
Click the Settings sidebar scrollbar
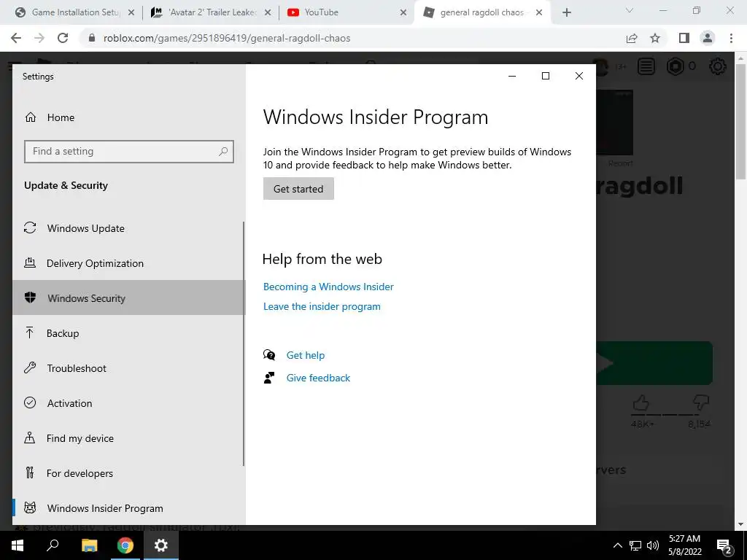[x=244, y=343]
